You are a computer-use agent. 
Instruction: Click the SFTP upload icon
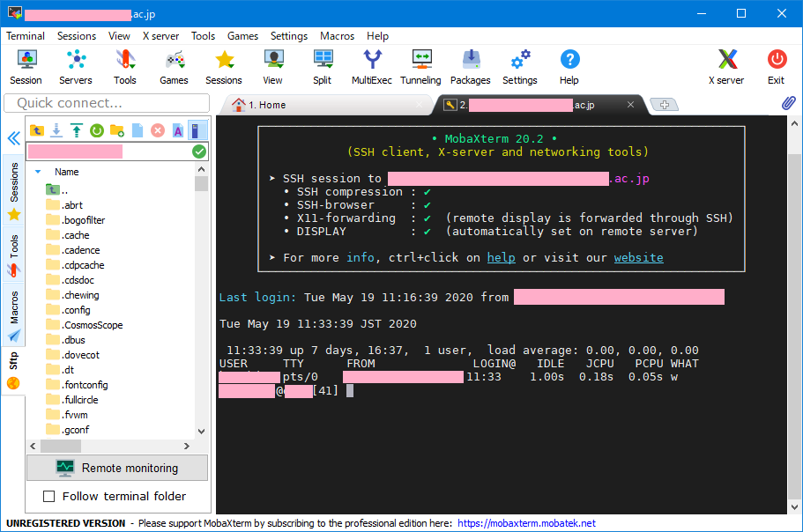[x=77, y=131]
